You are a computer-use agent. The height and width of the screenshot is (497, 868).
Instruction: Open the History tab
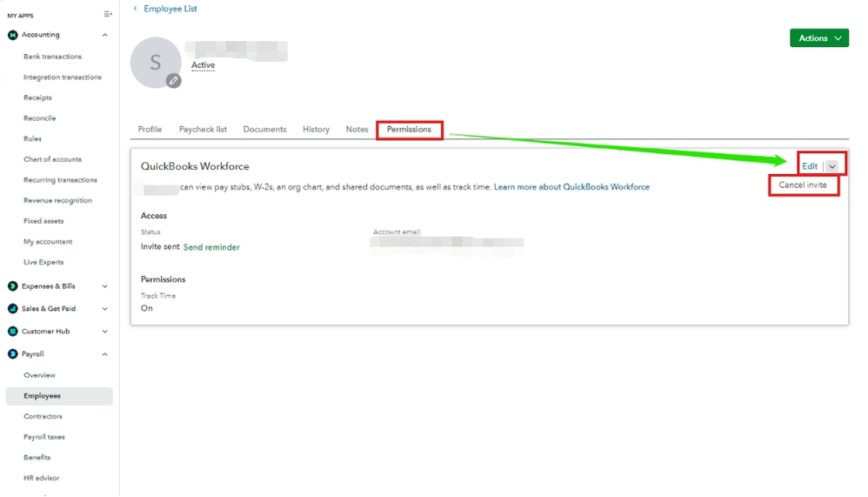pos(316,129)
